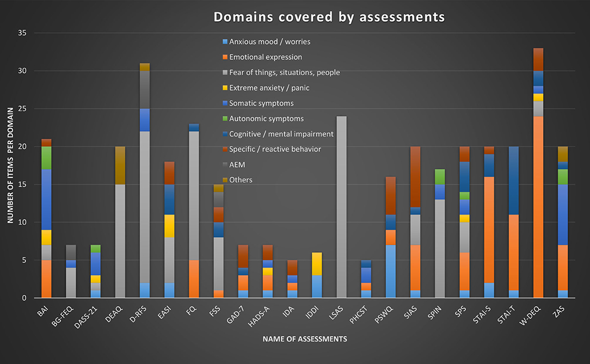
Task: Click the LSAS x-axis label
Action: click(x=336, y=313)
